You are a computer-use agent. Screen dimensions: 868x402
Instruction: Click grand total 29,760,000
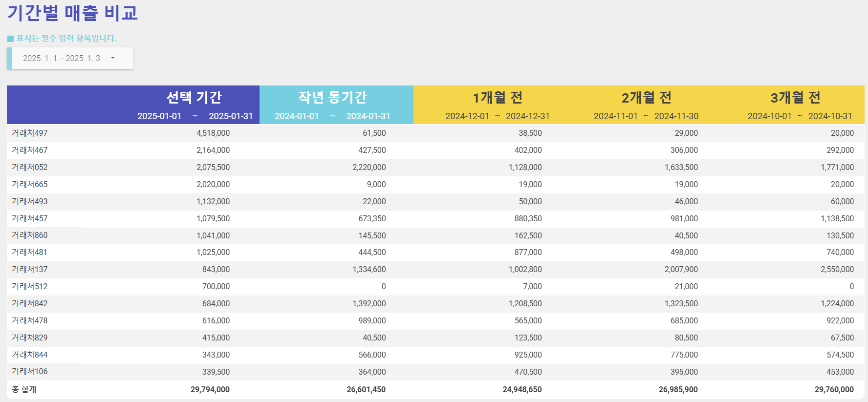834,390
